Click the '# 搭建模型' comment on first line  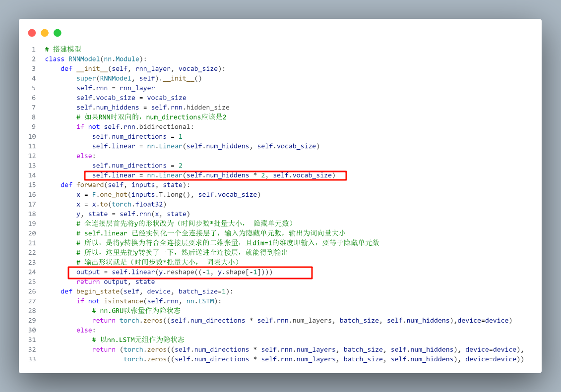click(63, 49)
